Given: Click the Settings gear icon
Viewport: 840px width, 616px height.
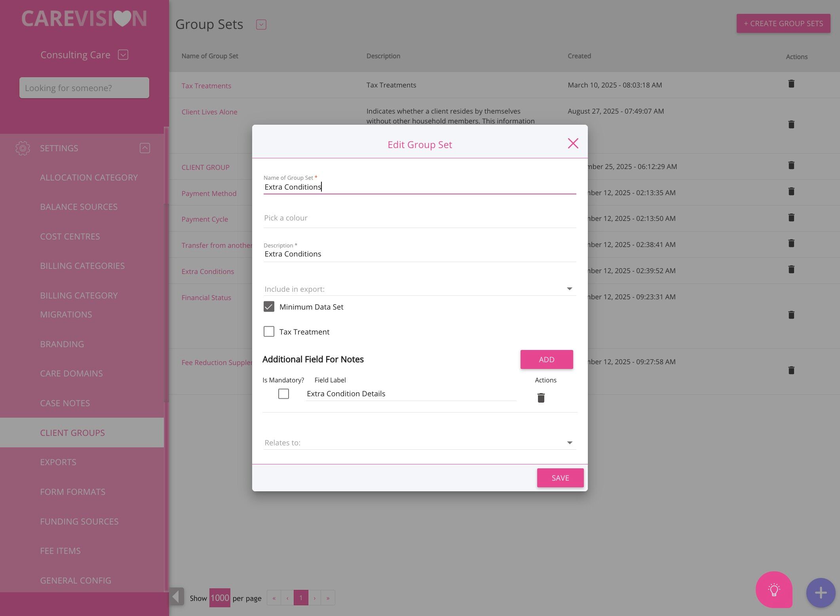Looking at the screenshot, I should [x=23, y=148].
